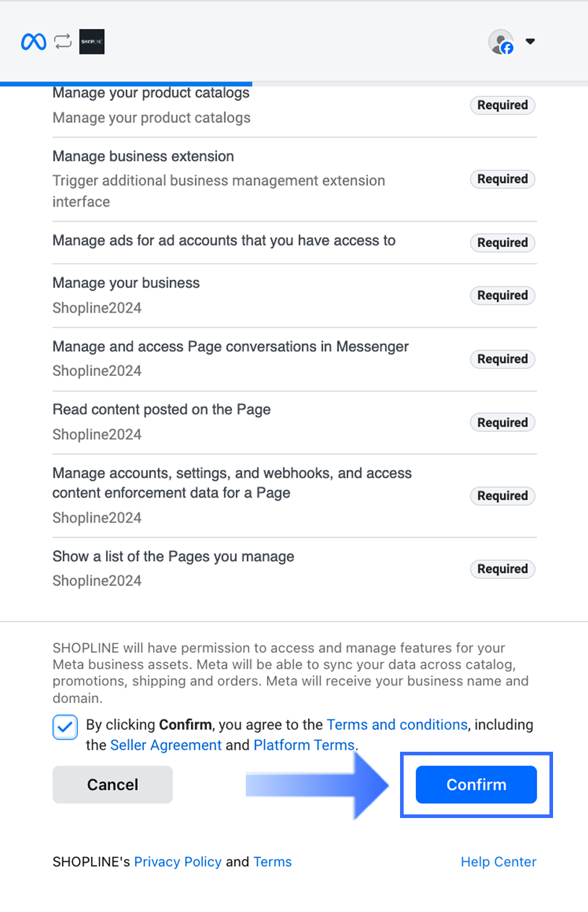Viewport: 588px width, 912px height.
Task: Open the Seller Agreement link
Action: tap(166, 745)
